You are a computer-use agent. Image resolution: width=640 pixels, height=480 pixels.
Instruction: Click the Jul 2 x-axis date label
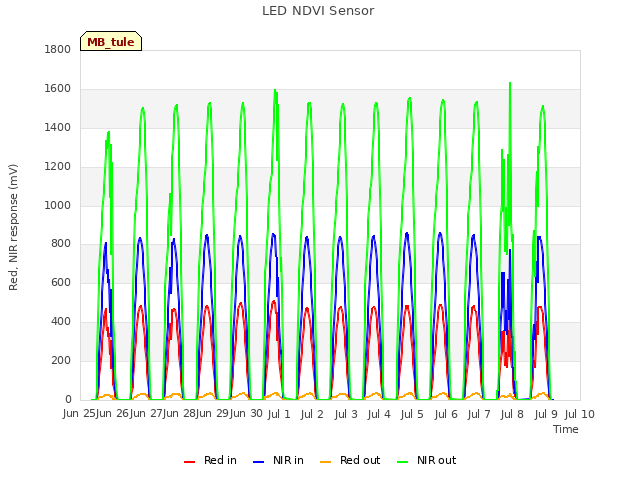coord(312,414)
